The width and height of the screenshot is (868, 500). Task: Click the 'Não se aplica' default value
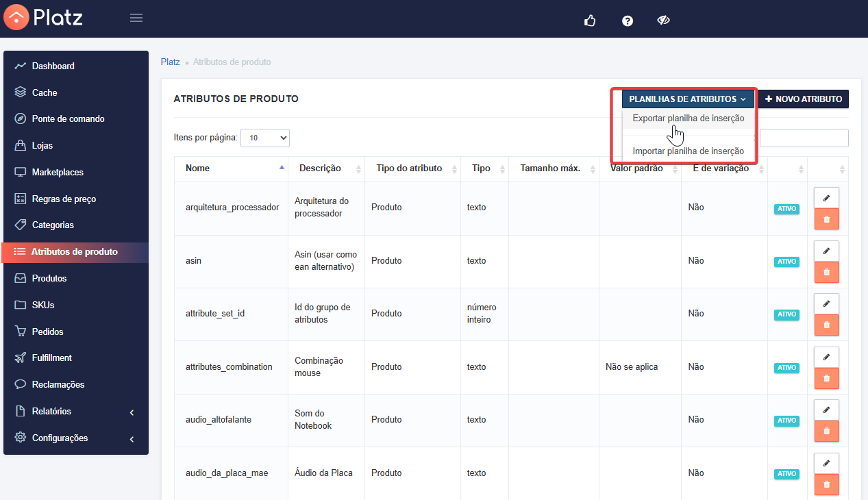pos(632,367)
